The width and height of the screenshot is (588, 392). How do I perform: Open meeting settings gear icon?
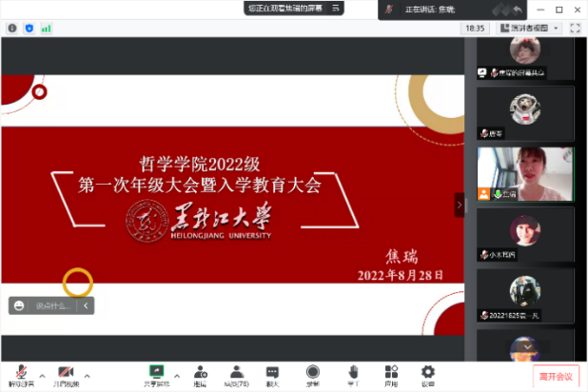pyautogui.click(x=428, y=372)
